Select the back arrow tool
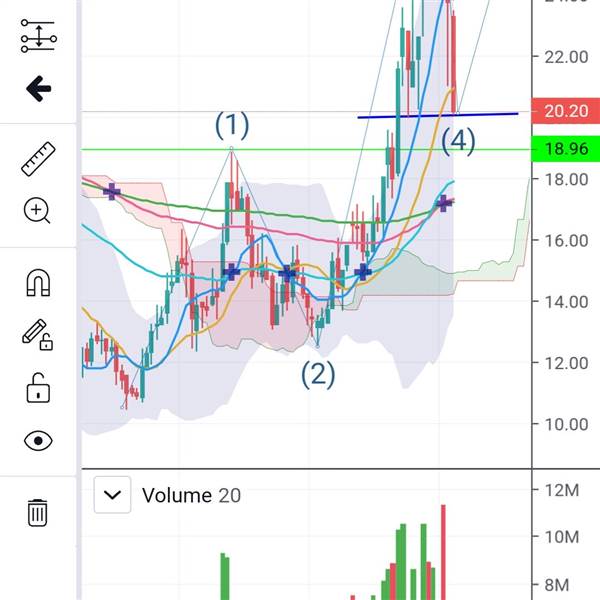 (39, 88)
